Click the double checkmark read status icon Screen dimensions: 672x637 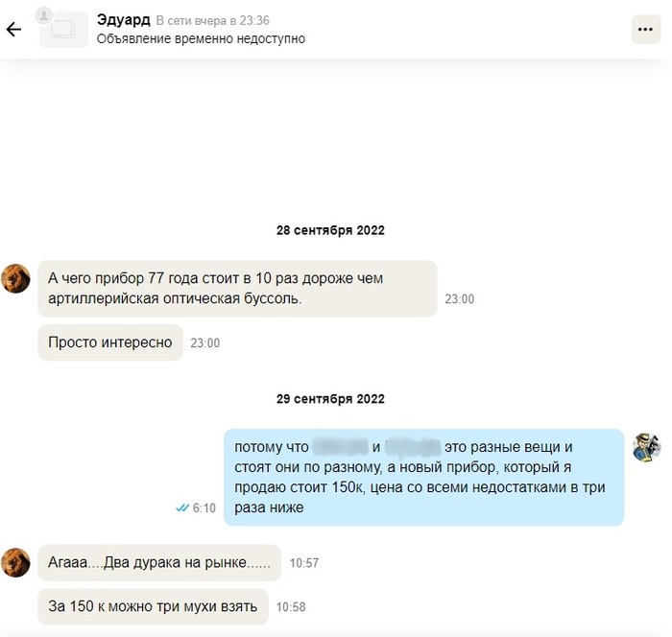pos(182,508)
